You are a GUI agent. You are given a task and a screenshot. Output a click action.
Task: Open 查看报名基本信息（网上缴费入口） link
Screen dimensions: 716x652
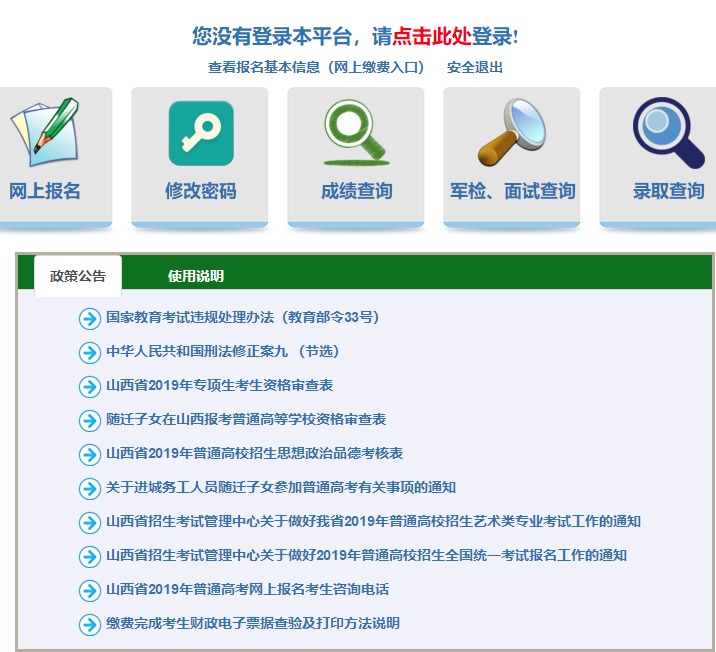tap(316, 68)
